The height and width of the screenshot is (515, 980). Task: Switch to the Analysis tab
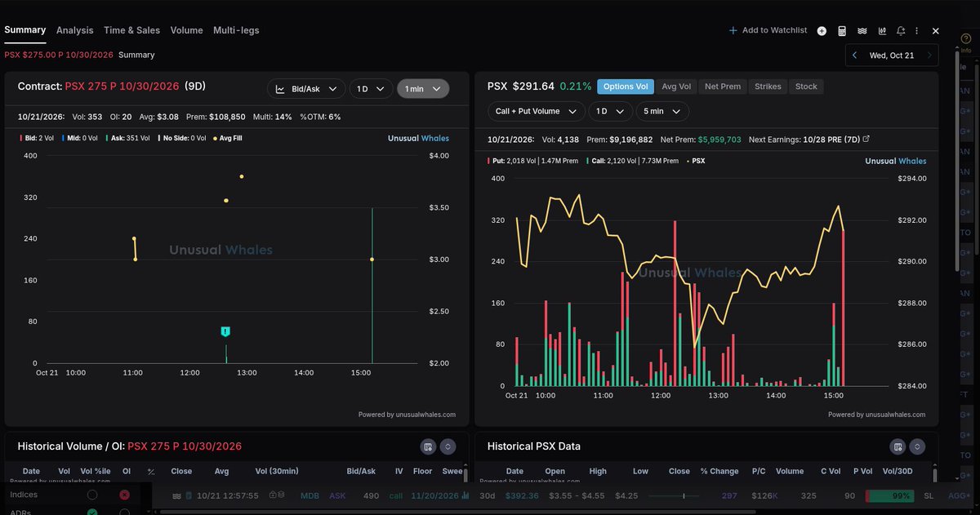click(x=74, y=30)
